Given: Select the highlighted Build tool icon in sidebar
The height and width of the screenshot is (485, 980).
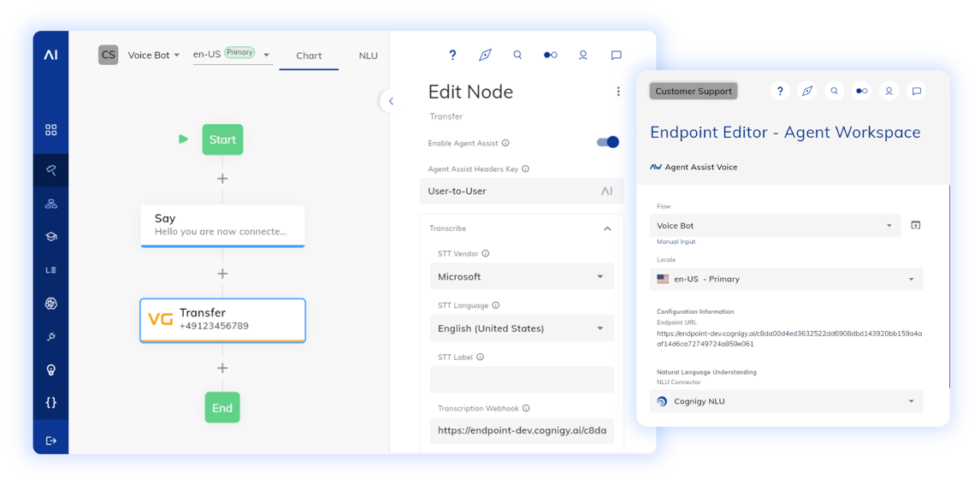Looking at the screenshot, I should (x=51, y=170).
